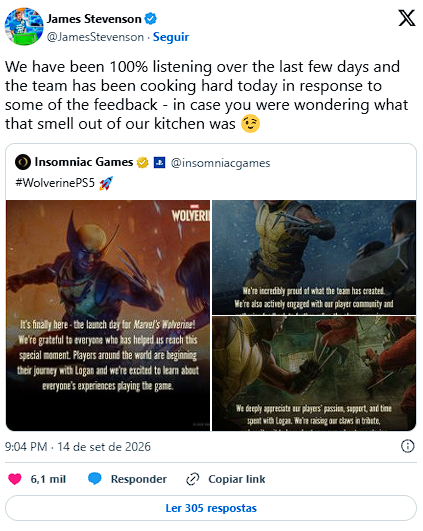Screen dimensions: 423x531
Task: Click the Ler 305 respostas button
Action: click(x=211, y=508)
